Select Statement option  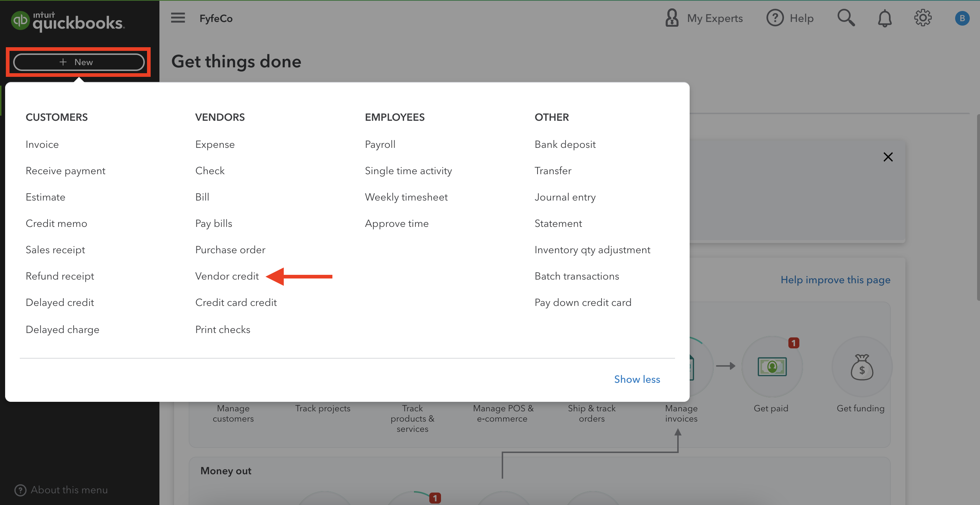click(x=558, y=223)
